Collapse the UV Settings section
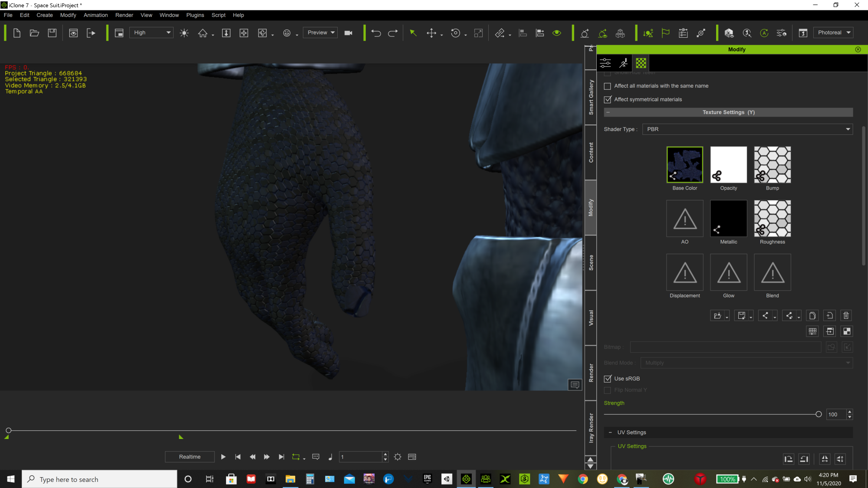The image size is (868, 488). tap(610, 432)
